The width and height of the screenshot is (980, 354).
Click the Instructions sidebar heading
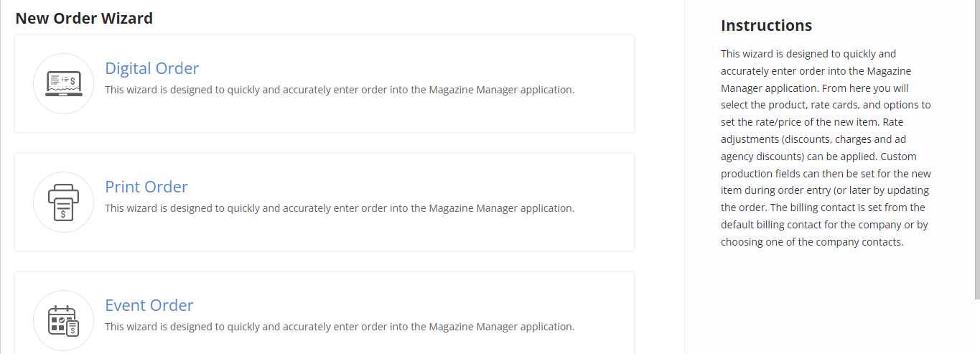(766, 25)
